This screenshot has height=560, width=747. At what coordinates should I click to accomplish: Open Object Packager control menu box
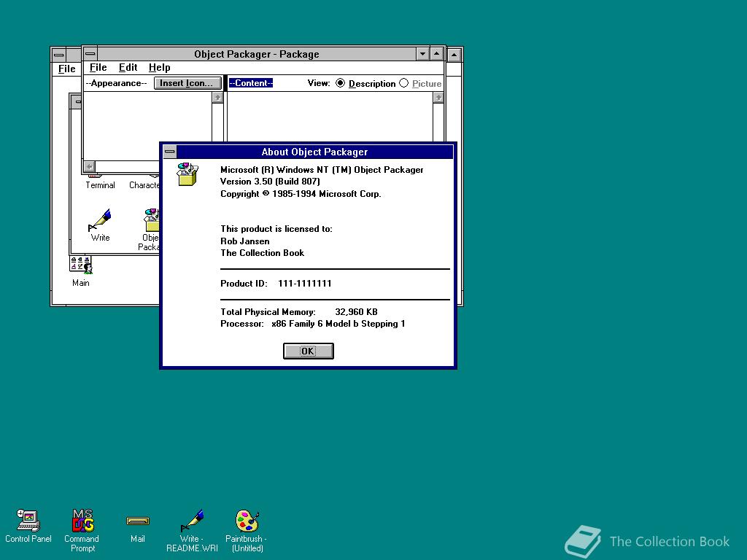coord(90,54)
